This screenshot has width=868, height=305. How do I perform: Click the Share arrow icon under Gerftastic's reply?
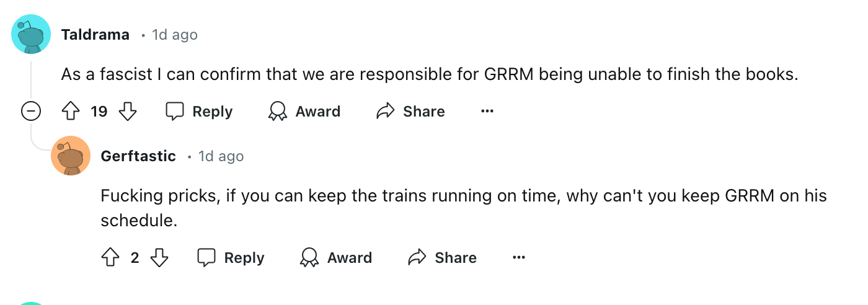click(x=417, y=258)
